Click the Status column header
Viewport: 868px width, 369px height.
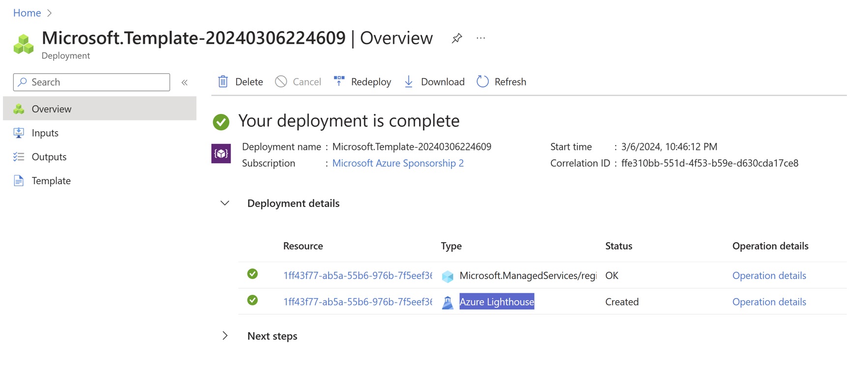point(619,246)
